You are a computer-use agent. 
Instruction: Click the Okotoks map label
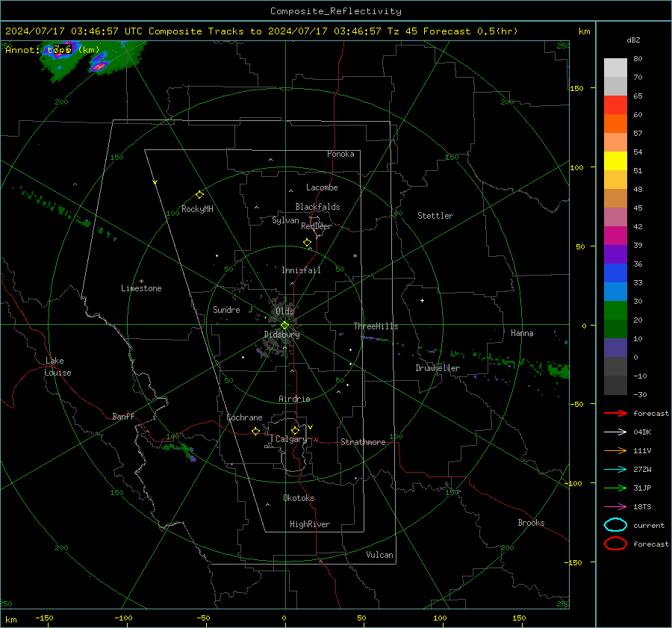299,498
